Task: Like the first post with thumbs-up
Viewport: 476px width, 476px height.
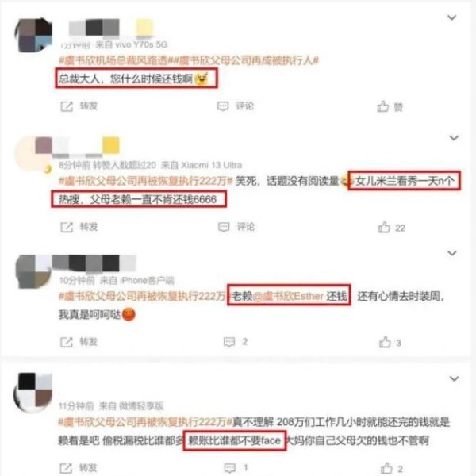Action: click(x=383, y=106)
